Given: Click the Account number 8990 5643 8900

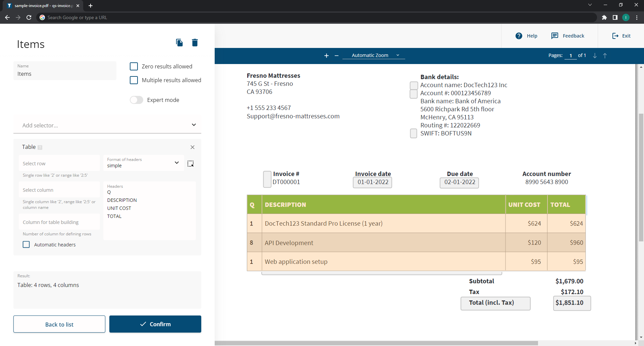Looking at the screenshot, I should pos(547,182).
